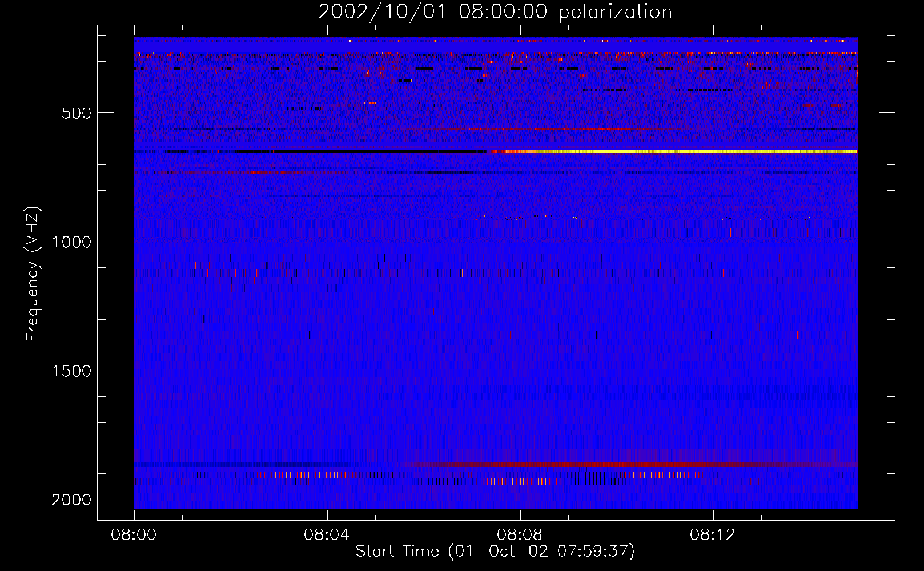Click the 500 frequency tick label
The width and height of the screenshot is (924, 571).
[77, 113]
